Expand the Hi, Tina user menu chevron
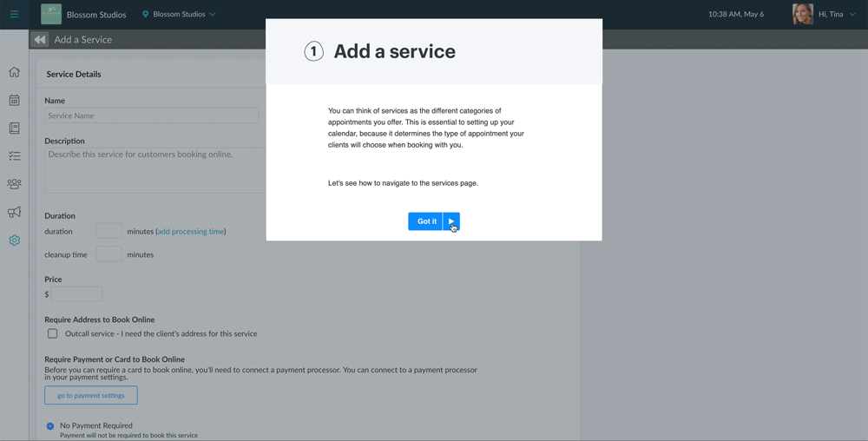 click(x=852, y=15)
